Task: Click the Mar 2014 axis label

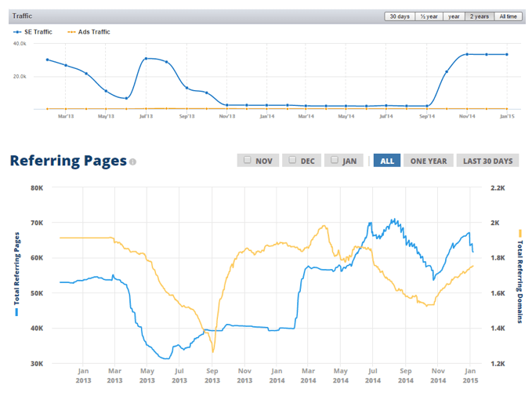Action: [308, 376]
